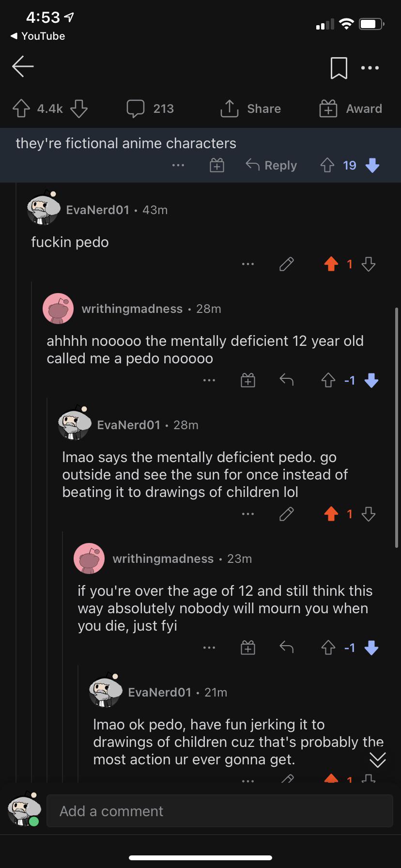Tap the reply arrow on the 23m comment
Screen dimensions: 401x868
[x=286, y=647]
